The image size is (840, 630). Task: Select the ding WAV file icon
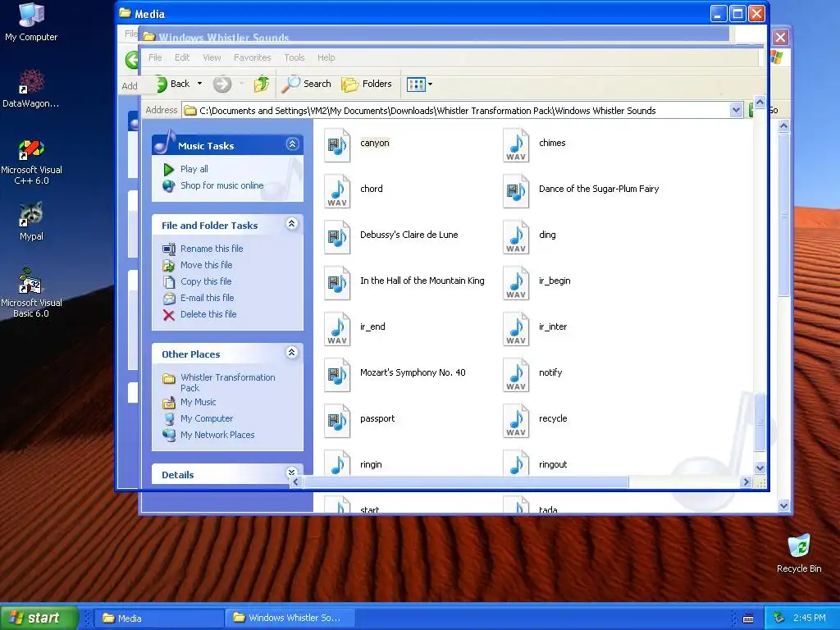coord(516,237)
